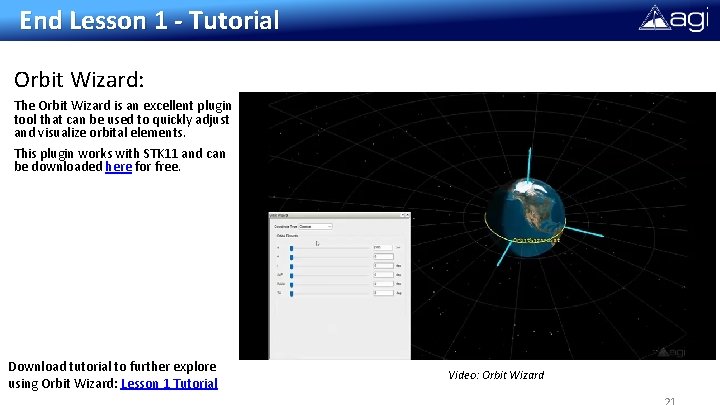720x405 pixels.
Task: Open the Lesson 1 Tutorial link
Action: point(169,383)
